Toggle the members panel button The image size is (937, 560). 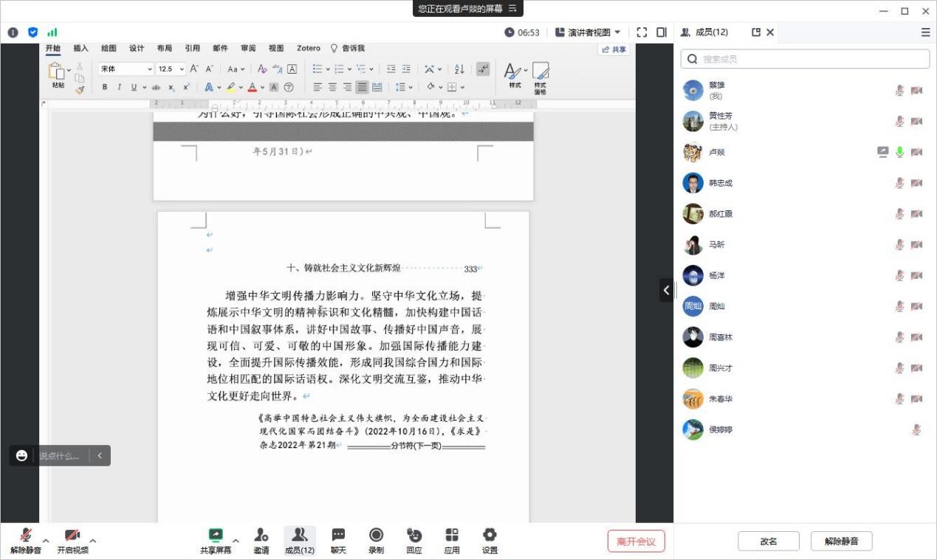click(x=300, y=540)
